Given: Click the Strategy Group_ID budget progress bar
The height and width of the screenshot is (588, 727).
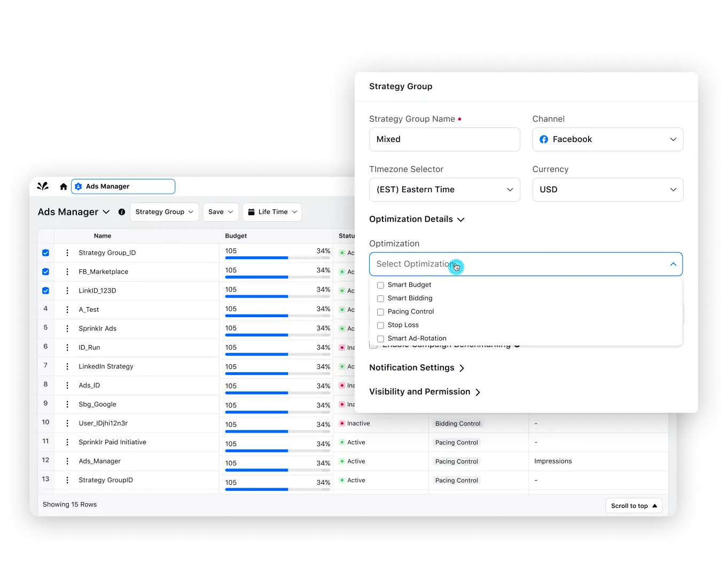Looking at the screenshot, I should click(278, 258).
